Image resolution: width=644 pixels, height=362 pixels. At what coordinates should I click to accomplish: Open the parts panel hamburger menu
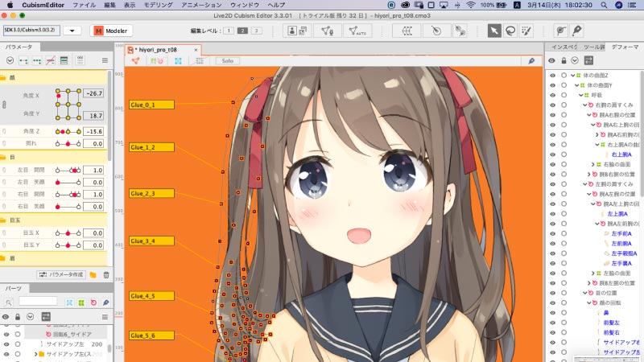[x=105, y=317]
